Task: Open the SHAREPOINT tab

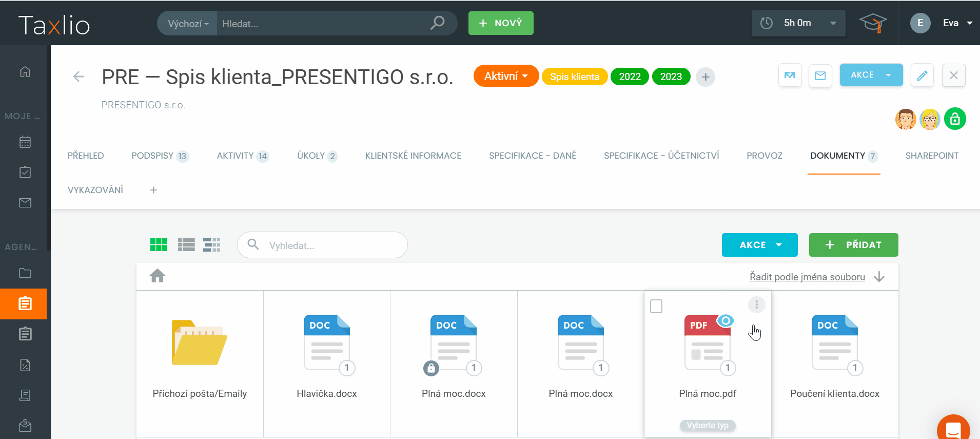Action: (x=932, y=156)
